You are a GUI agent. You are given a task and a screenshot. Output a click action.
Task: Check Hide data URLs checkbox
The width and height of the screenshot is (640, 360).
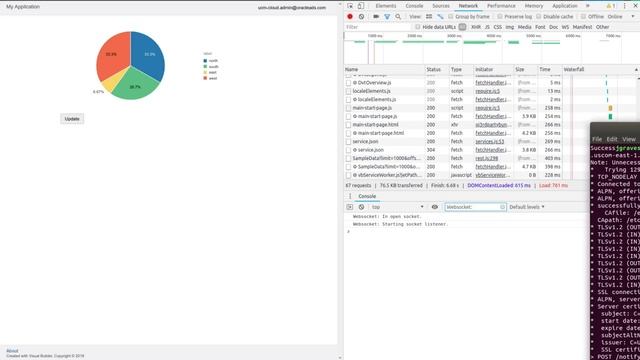click(417, 27)
